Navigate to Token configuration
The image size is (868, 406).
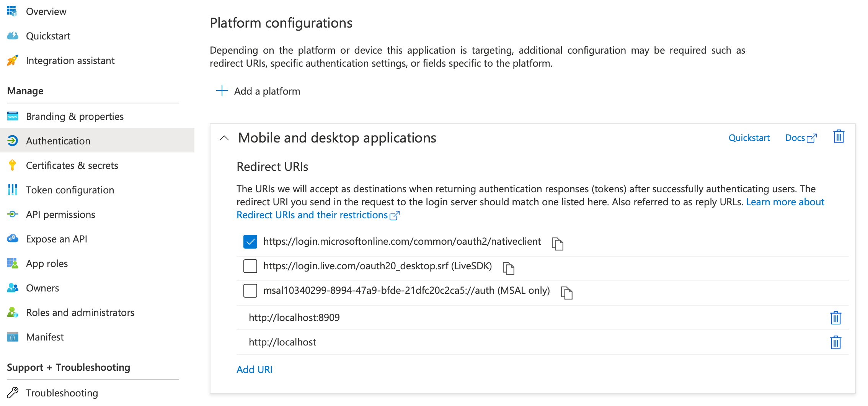point(70,190)
